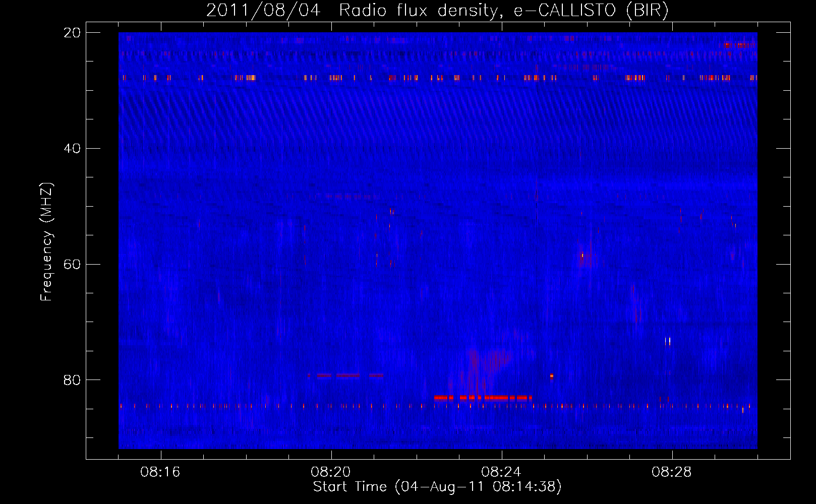The image size is (816, 504).
Task: Click the 40 MHz frequency tick label
Action: (x=72, y=149)
